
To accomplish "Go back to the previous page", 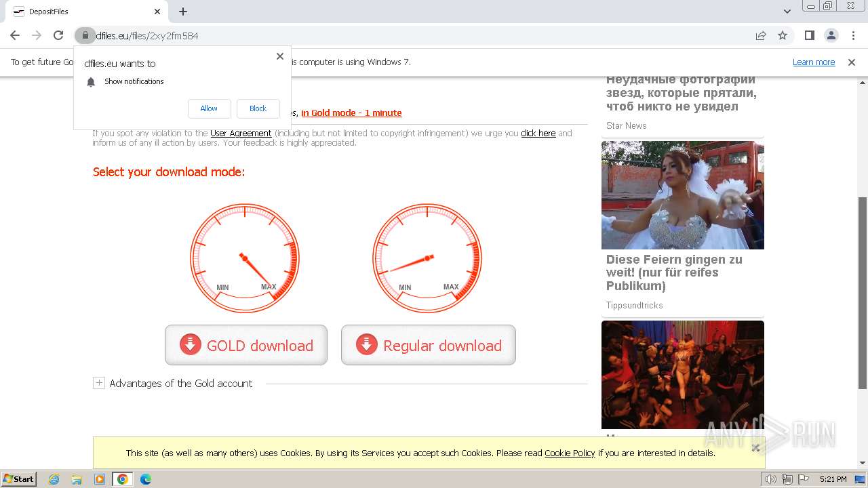I will click(x=15, y=35).
